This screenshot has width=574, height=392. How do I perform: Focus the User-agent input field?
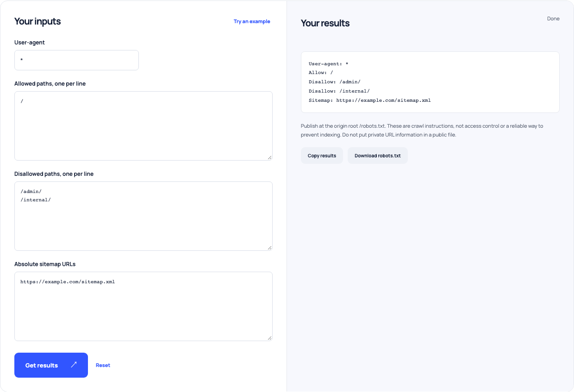tap(76, 60)
